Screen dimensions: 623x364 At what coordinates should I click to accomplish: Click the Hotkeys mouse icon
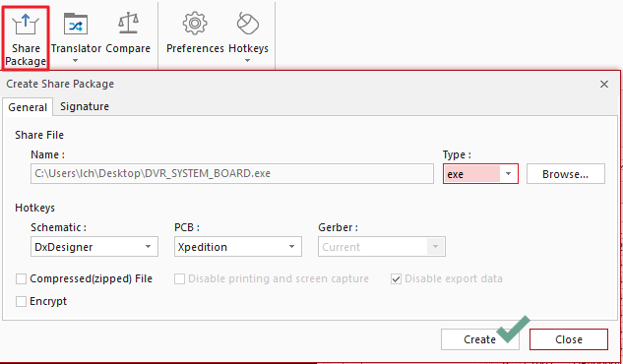click(248, 24)
